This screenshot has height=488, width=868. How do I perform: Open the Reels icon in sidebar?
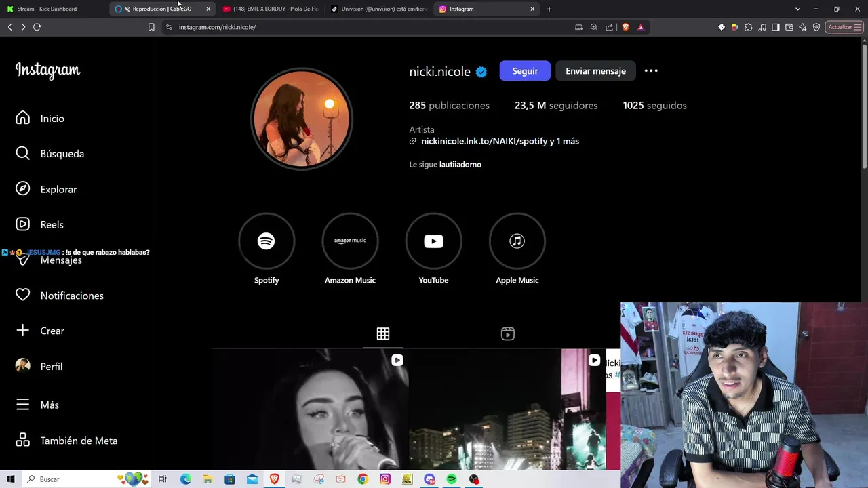coord(23,224)
